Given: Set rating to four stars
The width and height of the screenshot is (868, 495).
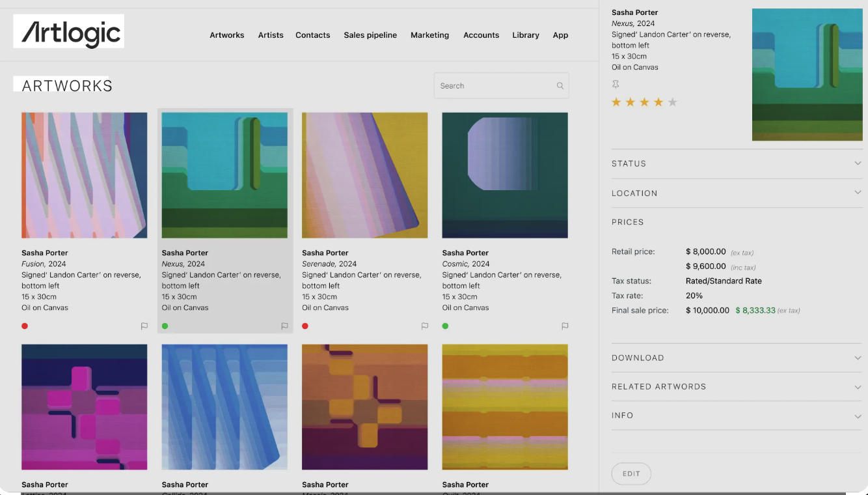Looking at the screenshot, I should [658, 102].
